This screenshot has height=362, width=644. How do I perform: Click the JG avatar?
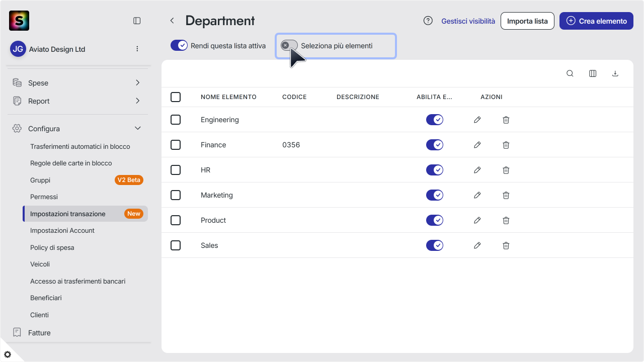point(18,49)
